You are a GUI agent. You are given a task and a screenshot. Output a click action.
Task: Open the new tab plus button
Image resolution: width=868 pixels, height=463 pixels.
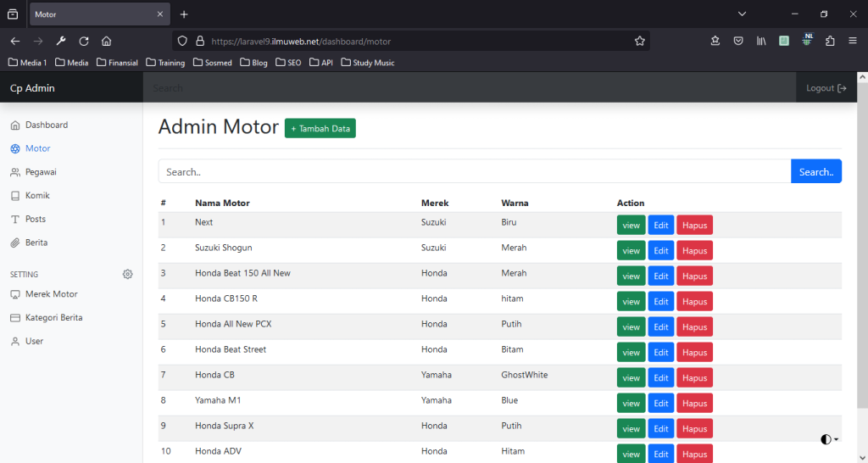(x=184, y=14)
